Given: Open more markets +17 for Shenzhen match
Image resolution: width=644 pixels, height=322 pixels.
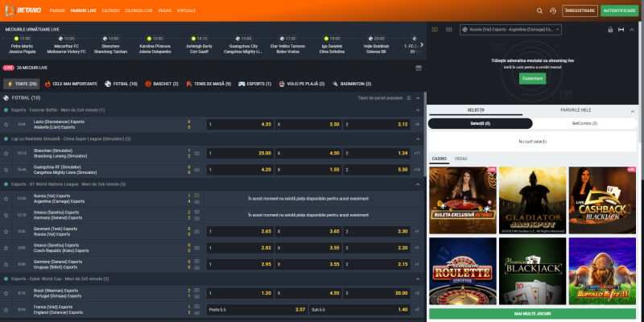Looking at the screenshot, I should 417,153.
